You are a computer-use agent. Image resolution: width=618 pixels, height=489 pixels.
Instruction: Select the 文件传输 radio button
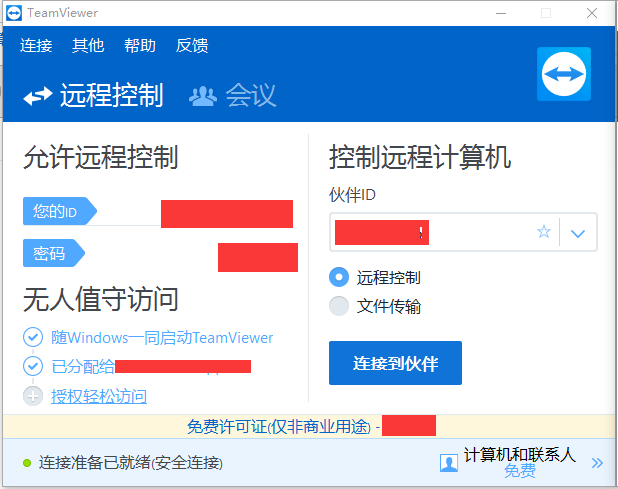[339, 306]
